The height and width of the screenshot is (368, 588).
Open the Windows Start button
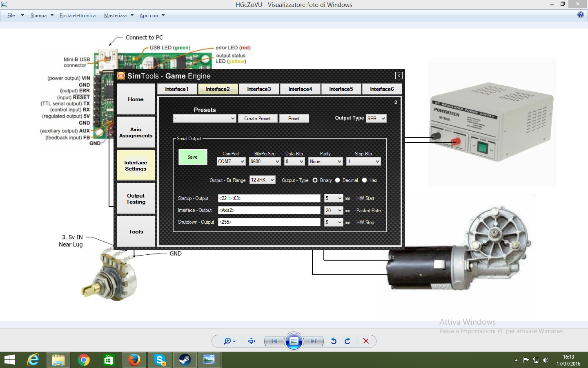pos(9,360)
